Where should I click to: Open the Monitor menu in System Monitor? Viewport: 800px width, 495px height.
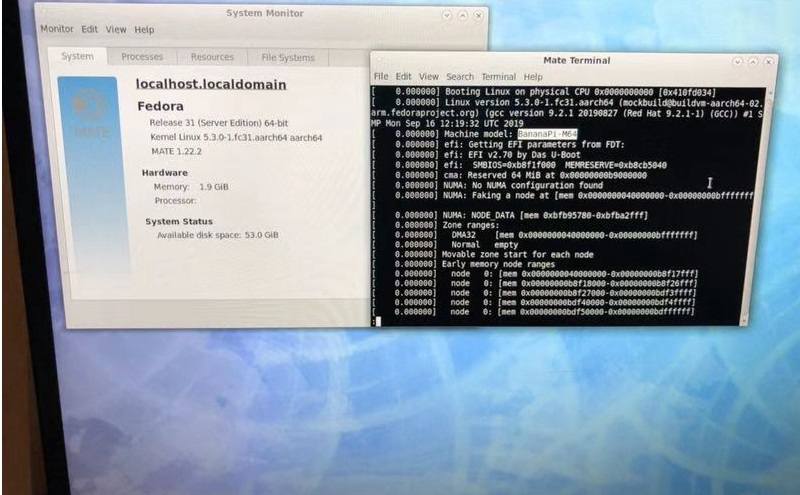(x=57, y=29)
